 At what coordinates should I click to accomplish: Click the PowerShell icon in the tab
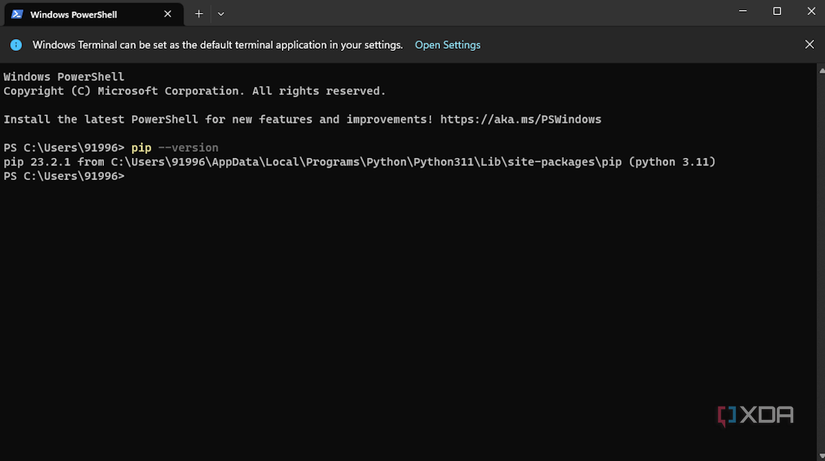[x=17, y=15]
